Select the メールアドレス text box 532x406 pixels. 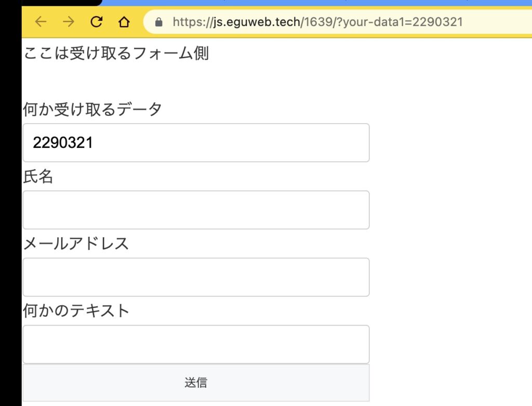coord(196,277)
